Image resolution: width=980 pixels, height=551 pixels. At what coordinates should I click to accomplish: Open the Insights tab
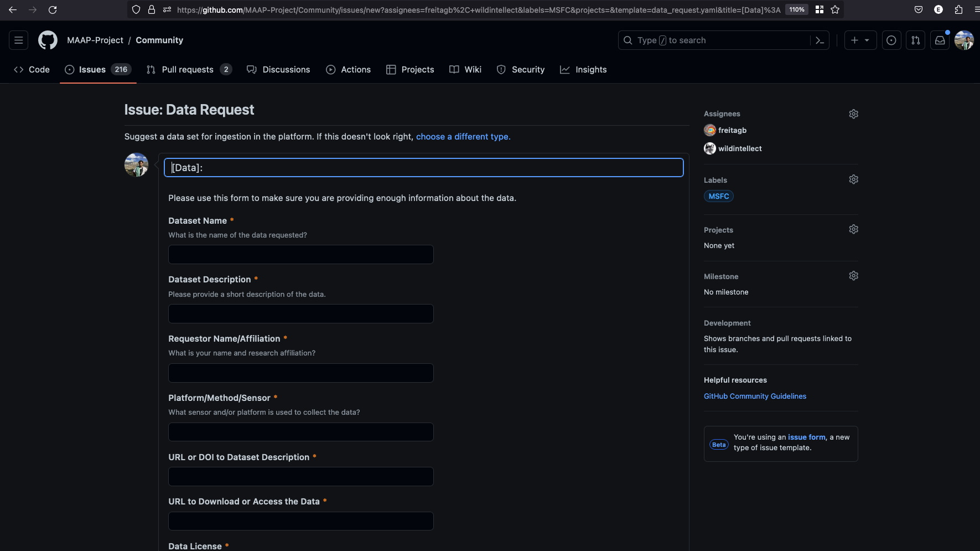pos(583,70)
